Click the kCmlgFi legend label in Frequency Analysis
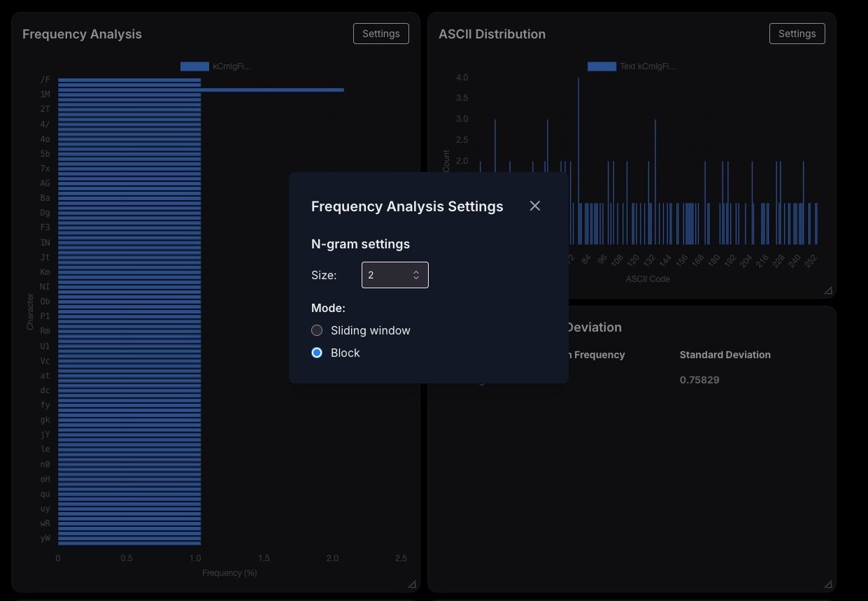Viewport: 868px width, 601px height. pos(232,66)
